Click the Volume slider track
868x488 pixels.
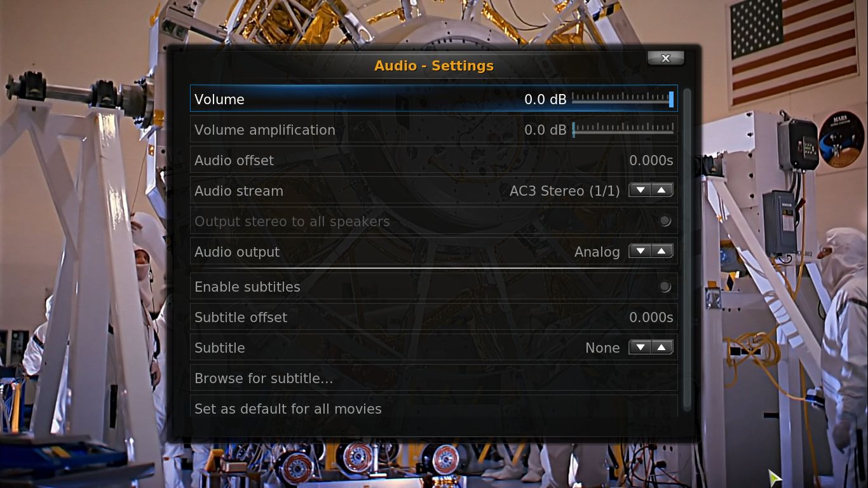tap(623, 99)
